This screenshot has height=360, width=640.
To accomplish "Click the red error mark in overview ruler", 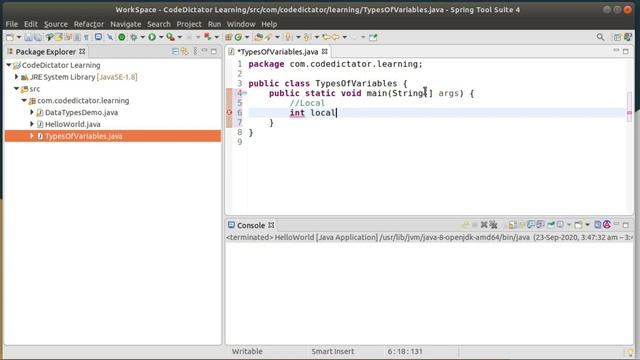I will [629, 113].
